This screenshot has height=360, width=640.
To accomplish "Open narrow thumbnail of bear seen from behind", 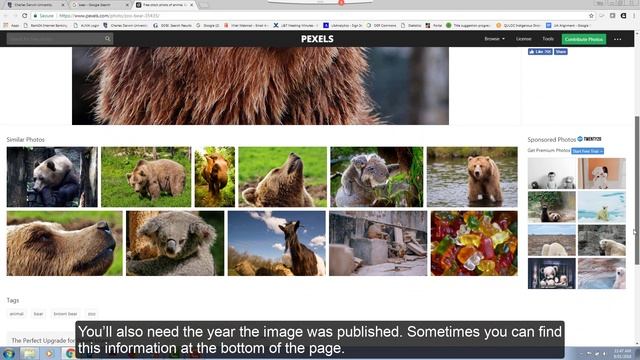I will pyautogui.click(x=215, y=177).
